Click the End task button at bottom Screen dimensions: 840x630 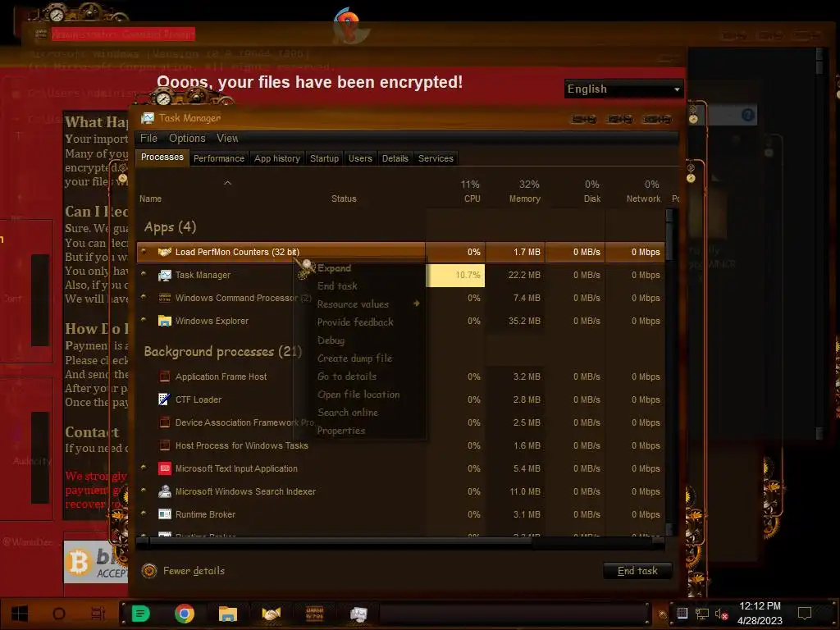(637, 571)
